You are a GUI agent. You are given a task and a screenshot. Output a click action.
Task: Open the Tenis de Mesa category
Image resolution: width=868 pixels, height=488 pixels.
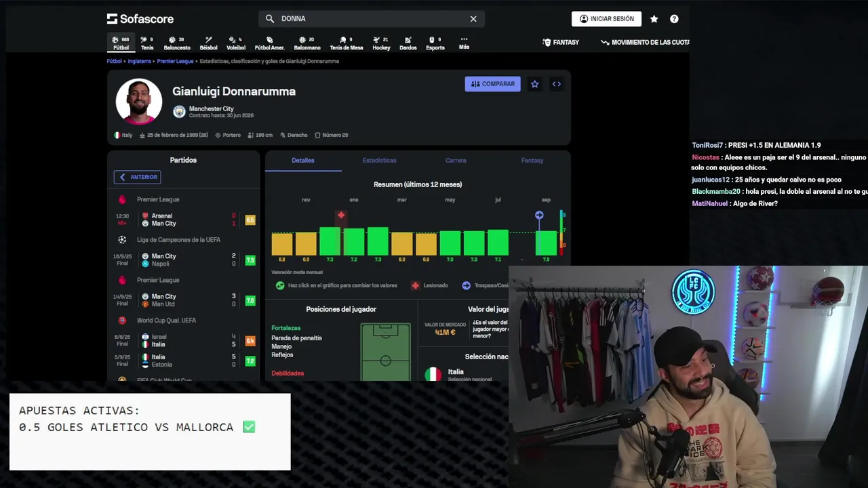click(x=346, y=43)
